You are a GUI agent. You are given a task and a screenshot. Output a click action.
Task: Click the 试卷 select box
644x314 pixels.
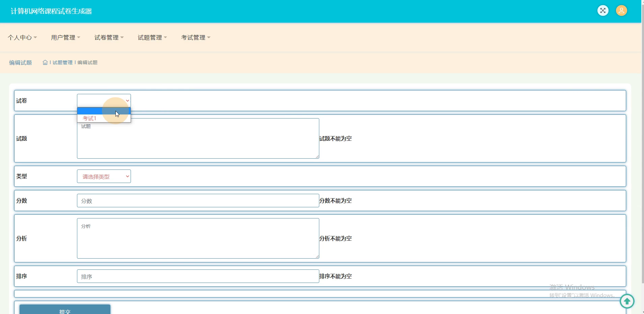[104, 101]
